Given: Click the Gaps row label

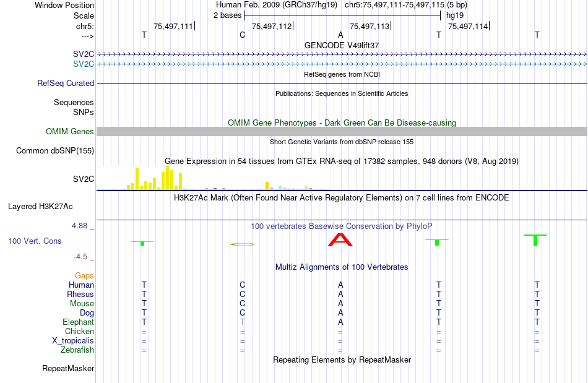Looking at the screenshot, I should (84, 276).
